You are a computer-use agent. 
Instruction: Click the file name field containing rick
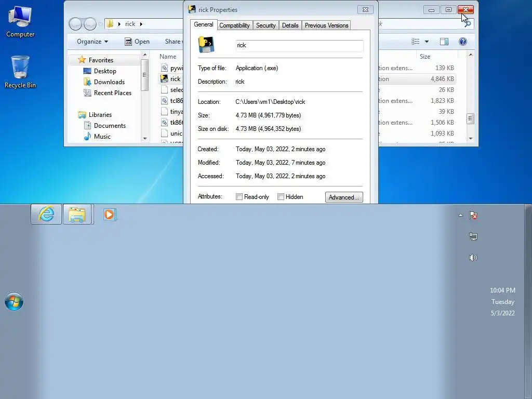(x=299, y=46)
